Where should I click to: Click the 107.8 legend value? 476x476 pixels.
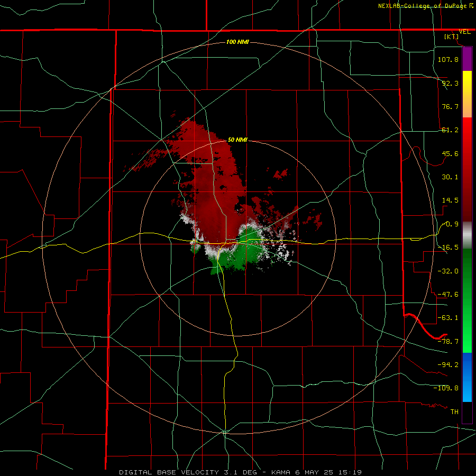(448, 59)
